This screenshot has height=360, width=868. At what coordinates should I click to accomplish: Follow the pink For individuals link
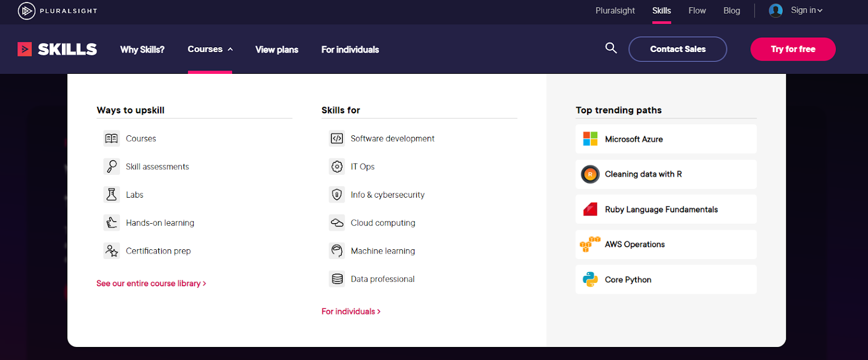click(351, 311)
